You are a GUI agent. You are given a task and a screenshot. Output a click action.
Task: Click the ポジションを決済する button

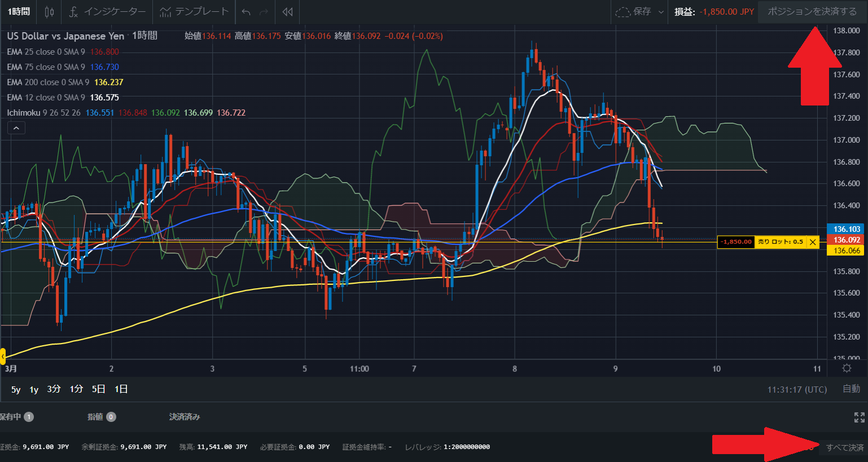coord(812,12)
